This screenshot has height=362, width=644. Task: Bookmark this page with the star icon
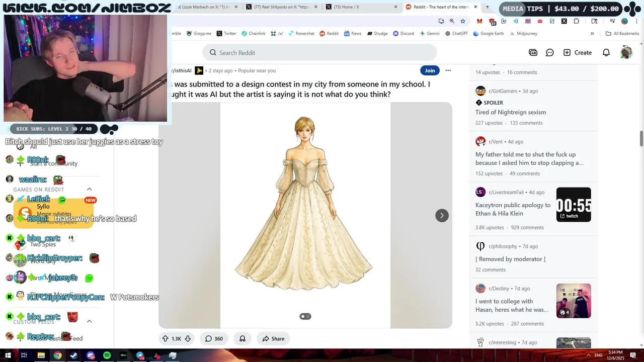point(463,21)
